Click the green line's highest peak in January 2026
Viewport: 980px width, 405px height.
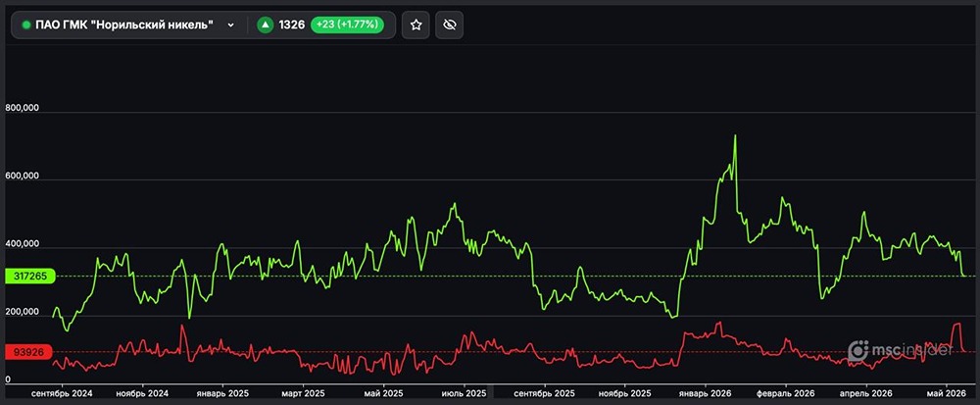coord(735,135)
